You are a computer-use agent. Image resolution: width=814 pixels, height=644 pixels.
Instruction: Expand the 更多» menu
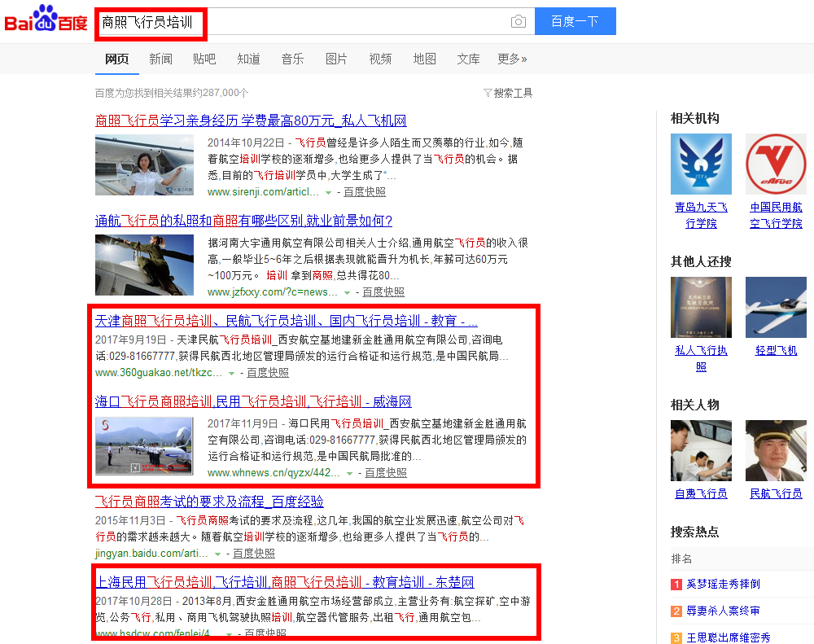512,59
